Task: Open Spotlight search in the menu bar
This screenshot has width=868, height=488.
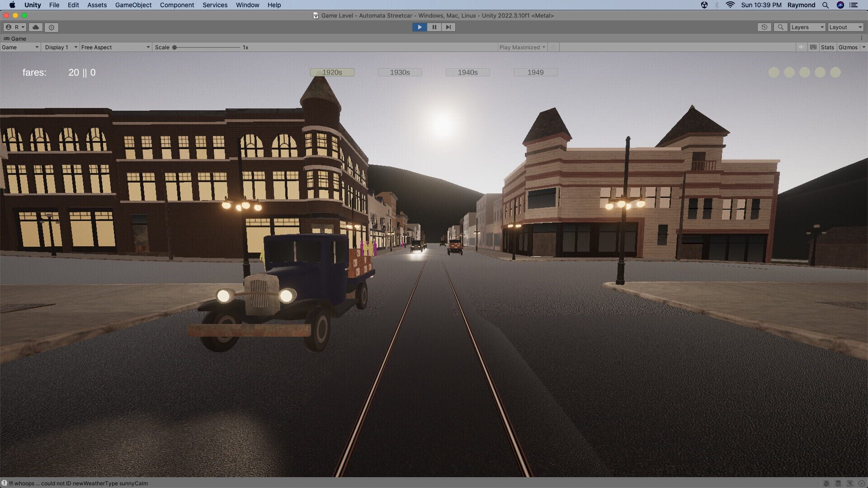Action: coord(826,5)
